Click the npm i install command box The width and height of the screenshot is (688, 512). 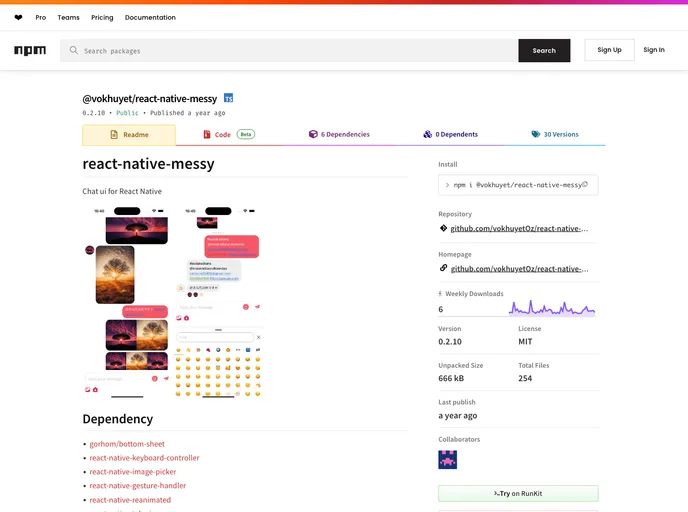tap(518, 185)
